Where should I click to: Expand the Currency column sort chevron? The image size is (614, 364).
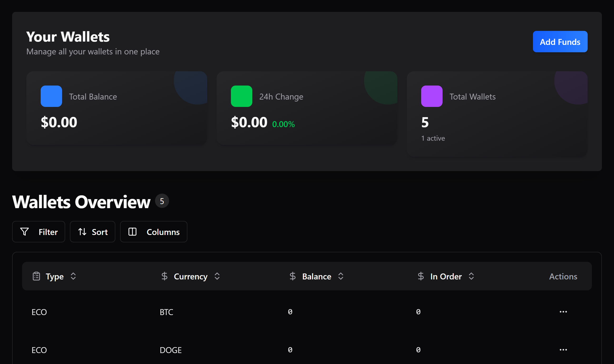[x=217, y=276]
